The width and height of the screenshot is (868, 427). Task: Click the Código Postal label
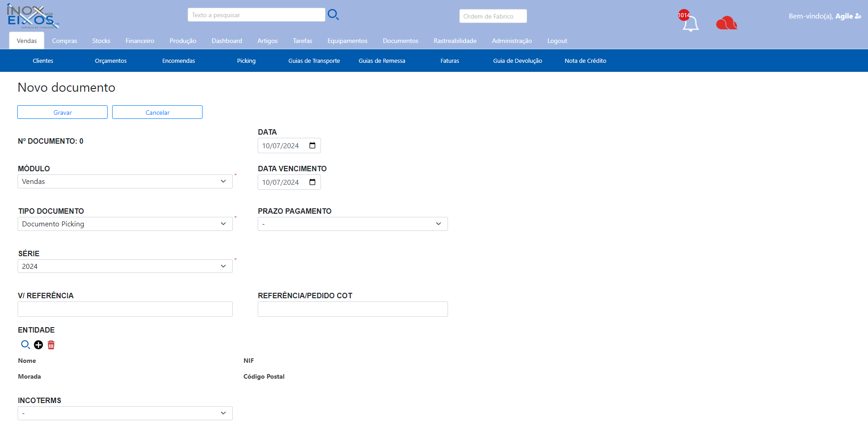(264, 376)
